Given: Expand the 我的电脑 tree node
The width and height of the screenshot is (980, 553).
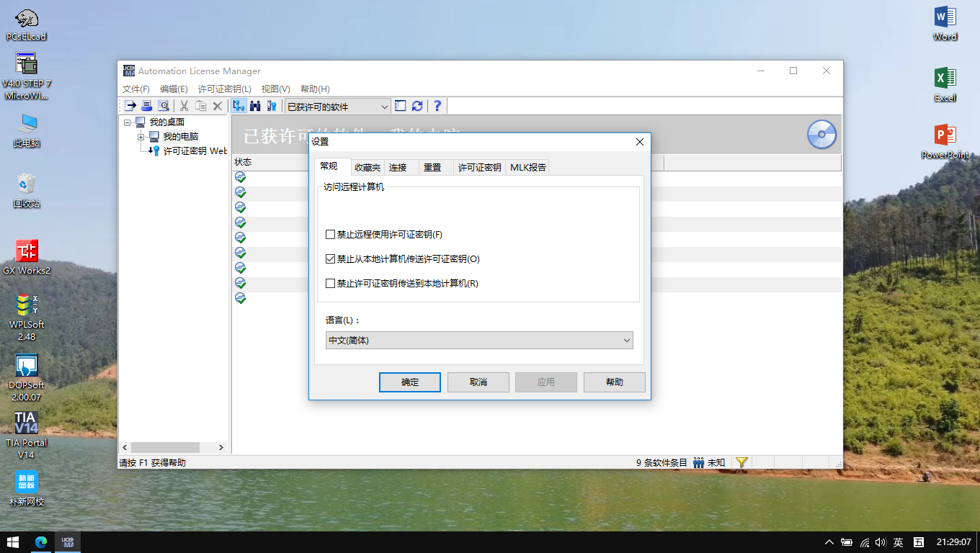Looking at the screenshot, I should click(x=141, y=137).
